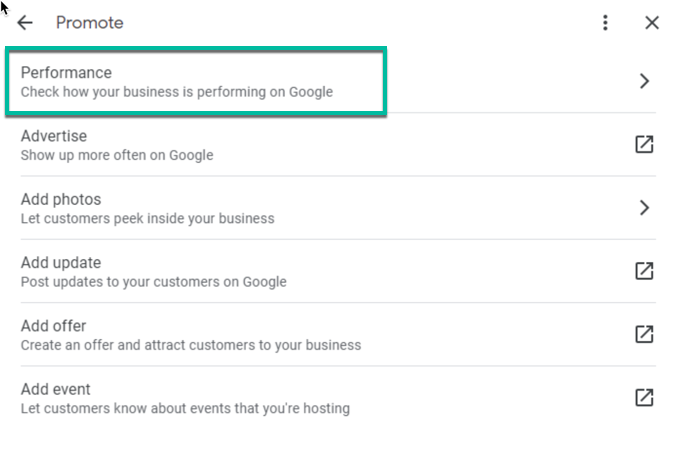686x452 pixels.
Task: Click the external link icon beside Add update
Action: (644, 271)
